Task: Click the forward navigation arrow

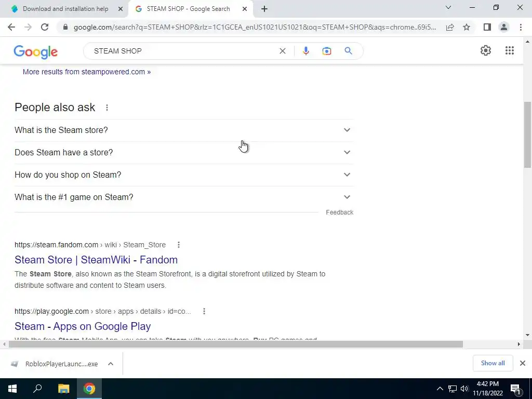Action: coord(28,27)
